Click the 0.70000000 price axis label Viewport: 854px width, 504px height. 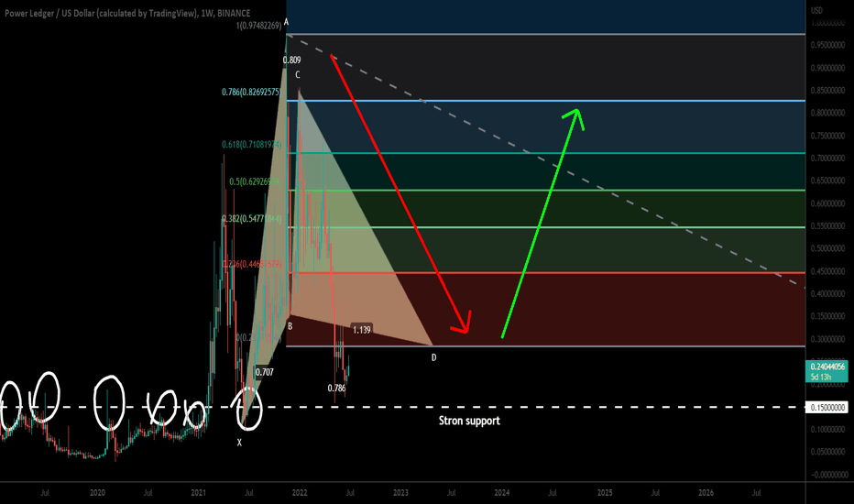(827, 158)
